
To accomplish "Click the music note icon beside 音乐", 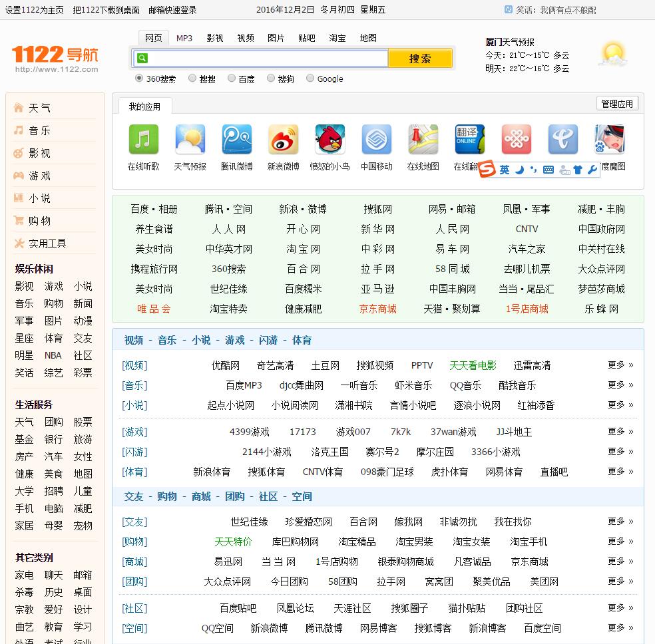I will tap(19, 130).
